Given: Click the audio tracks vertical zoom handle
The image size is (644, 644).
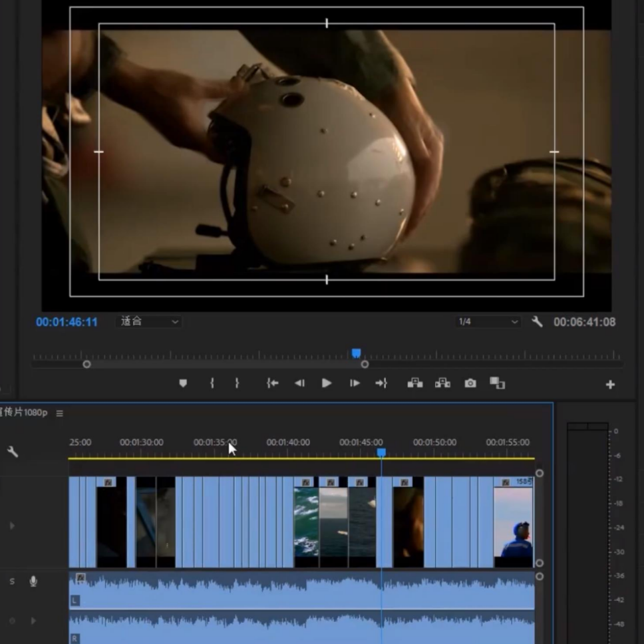Looking at the screenshot, I should (540, 576).
